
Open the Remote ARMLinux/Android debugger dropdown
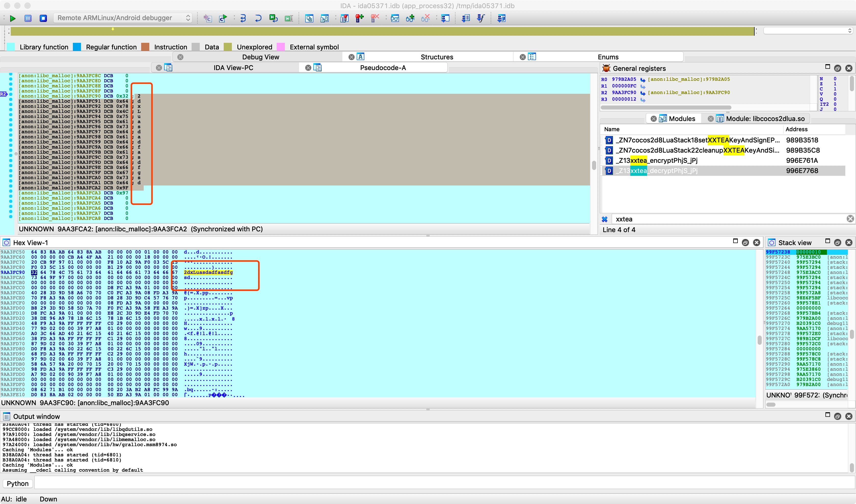(x=123, y=18)
